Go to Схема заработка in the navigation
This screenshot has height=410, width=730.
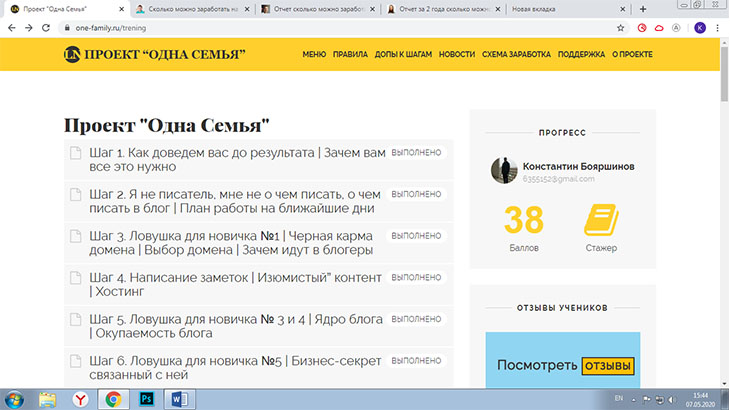(x=515, y=54)
